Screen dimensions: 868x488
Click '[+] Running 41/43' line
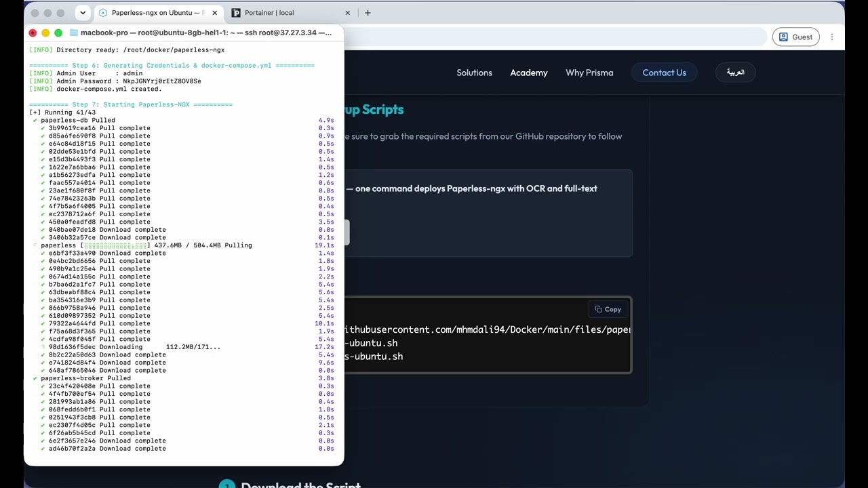[x=62, y=113]
